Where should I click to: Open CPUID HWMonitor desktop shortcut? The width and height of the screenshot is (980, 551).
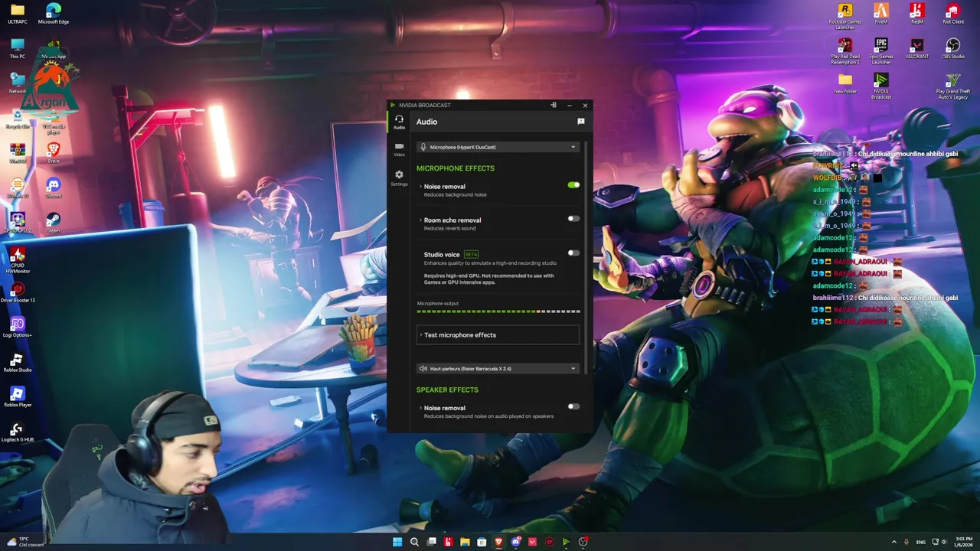[17, 260]
